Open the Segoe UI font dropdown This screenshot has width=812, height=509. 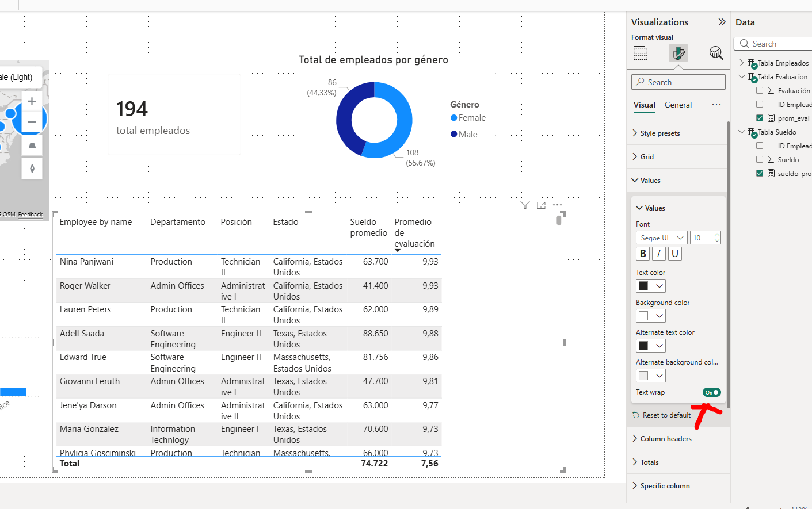coord(662,238)
